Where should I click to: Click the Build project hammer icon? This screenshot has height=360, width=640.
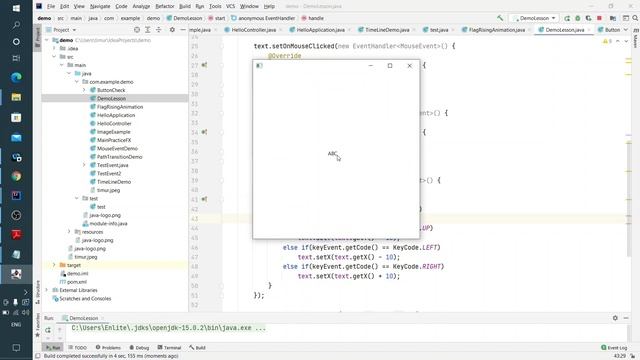[x=500, y=18]
